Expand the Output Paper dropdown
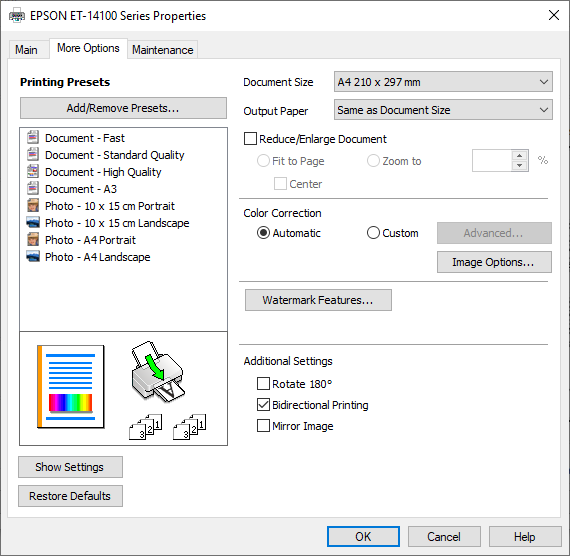 443,110
